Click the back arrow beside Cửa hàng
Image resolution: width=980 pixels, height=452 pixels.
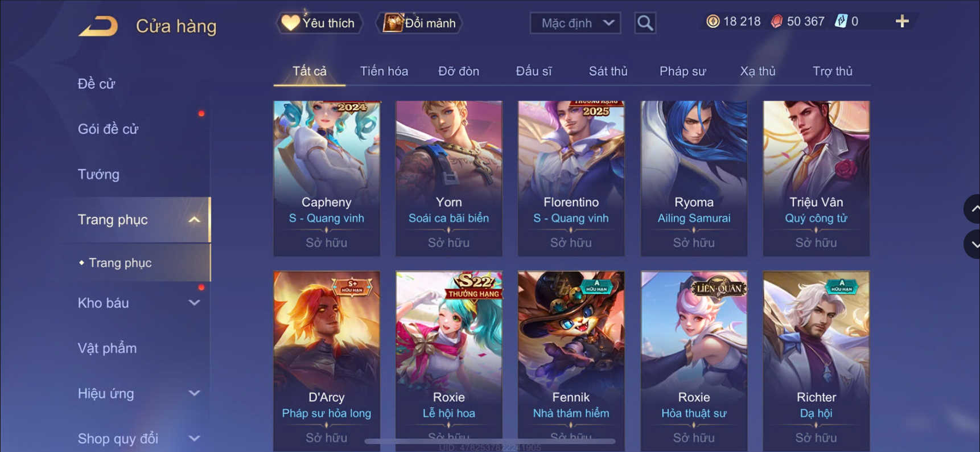[98, 26]
